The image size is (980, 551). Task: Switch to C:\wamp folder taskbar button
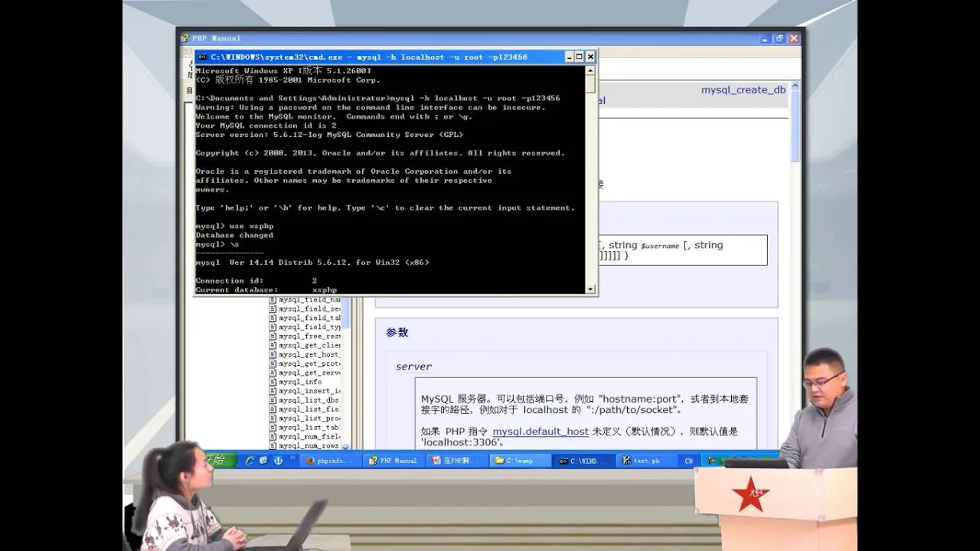(519, 461)
